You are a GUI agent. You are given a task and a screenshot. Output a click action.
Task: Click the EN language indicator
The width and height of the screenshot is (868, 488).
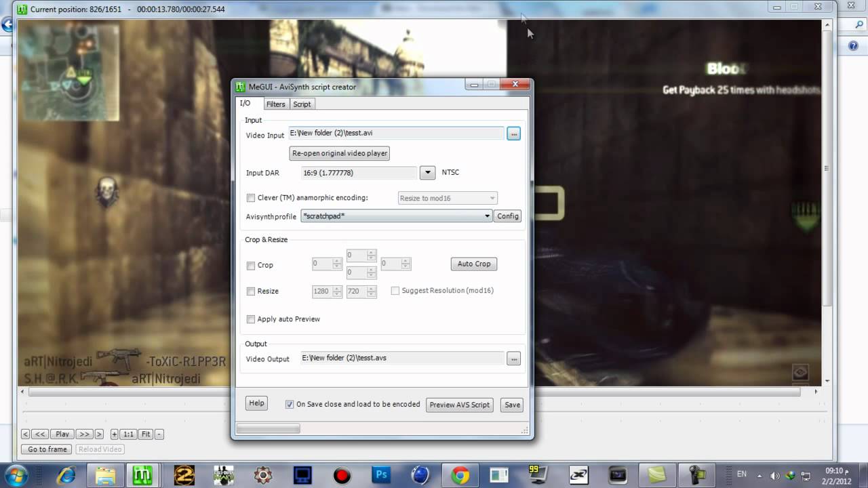tap(742, 474)
